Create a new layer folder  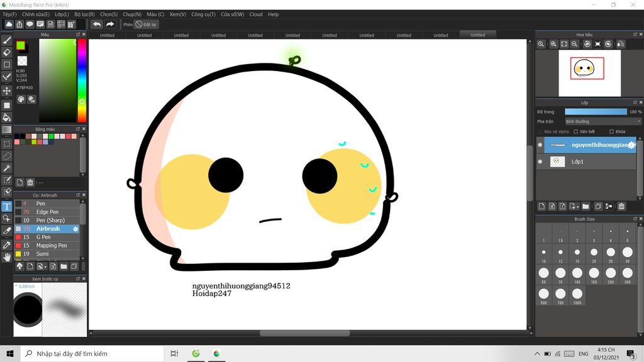[586, 206]
